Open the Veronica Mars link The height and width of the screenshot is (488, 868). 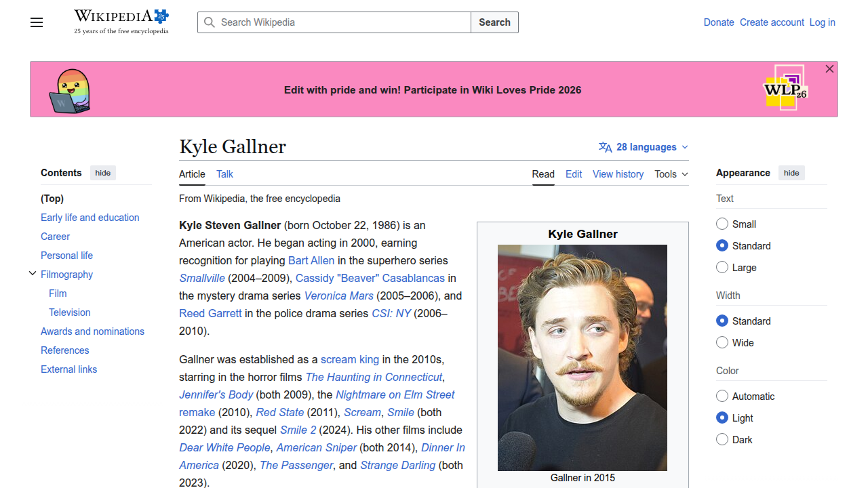(338, 296)
